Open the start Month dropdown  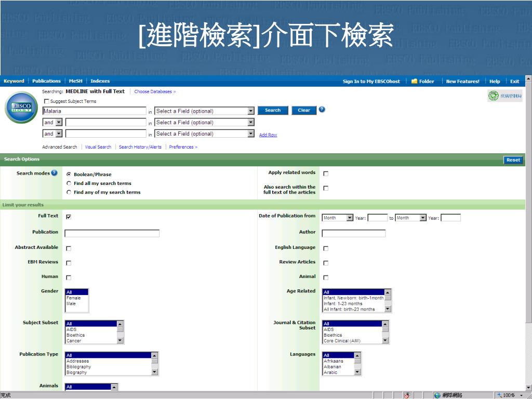click(x=338, y=218)
